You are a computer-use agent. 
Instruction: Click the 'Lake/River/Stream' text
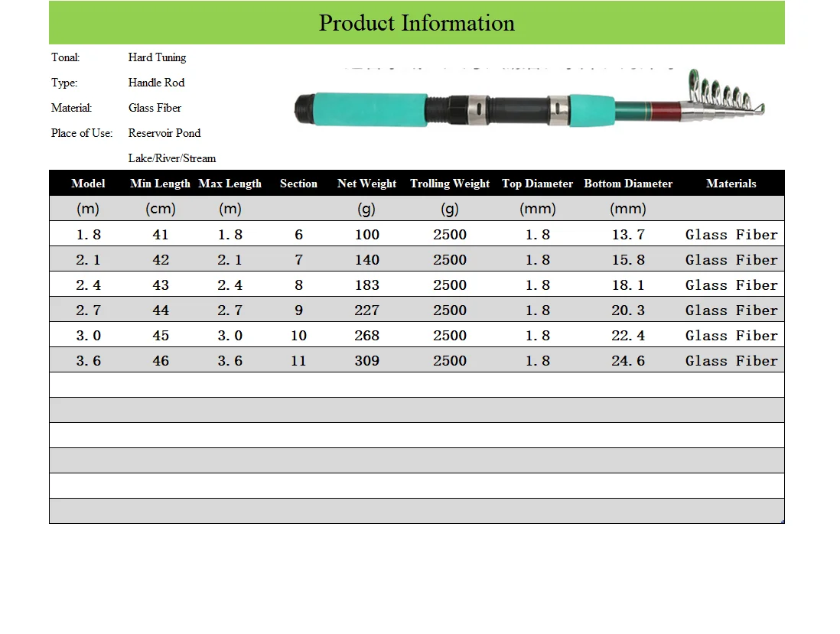(x=172, y=158)
